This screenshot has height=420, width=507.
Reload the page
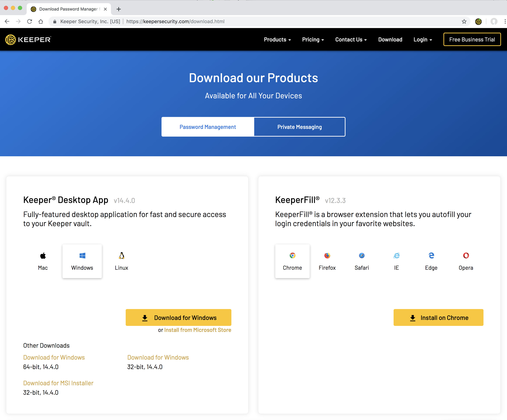(29, 21)
